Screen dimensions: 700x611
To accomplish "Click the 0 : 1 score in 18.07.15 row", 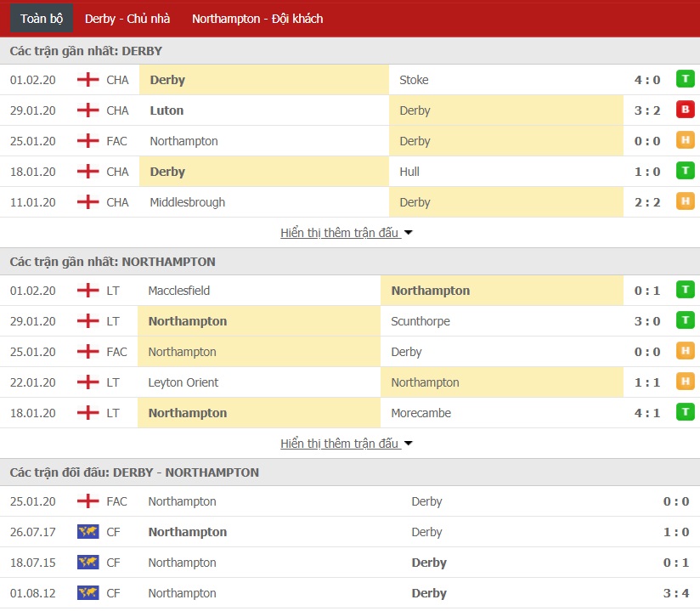I will (676, 563).
